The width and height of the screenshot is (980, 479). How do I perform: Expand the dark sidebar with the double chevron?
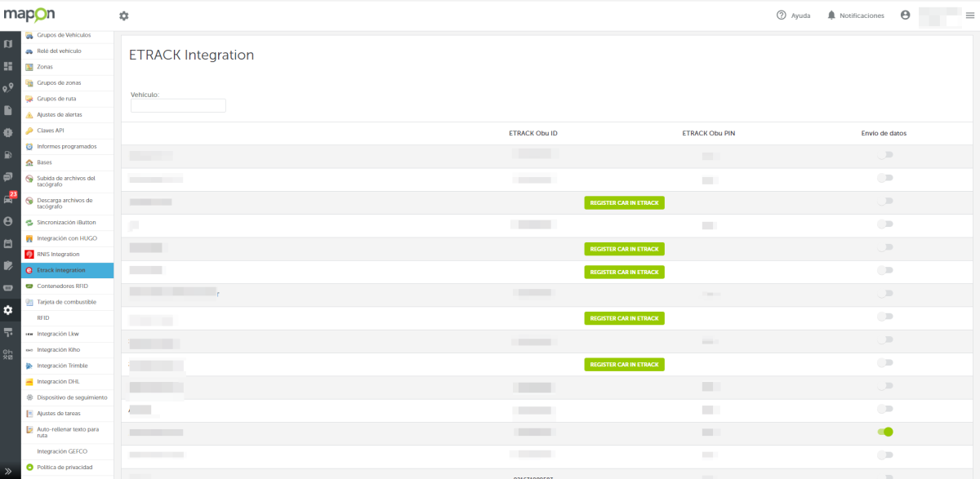tap(8, 471)
